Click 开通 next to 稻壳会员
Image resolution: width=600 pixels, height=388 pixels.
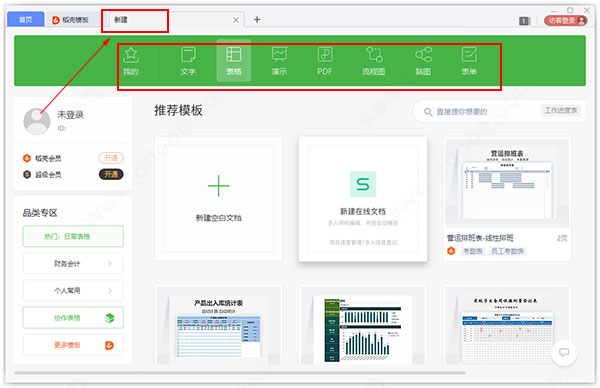[111, 158]
